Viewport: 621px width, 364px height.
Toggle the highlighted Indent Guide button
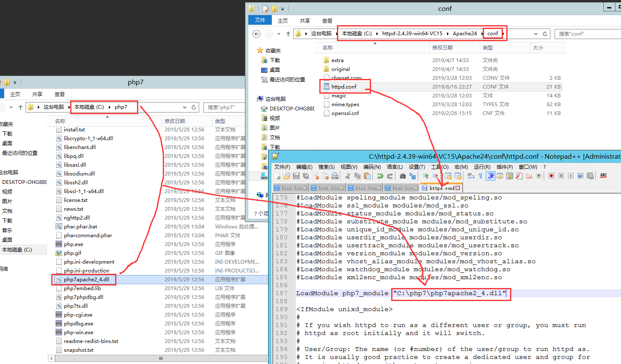pyautogui.click(x=490, y=176)
